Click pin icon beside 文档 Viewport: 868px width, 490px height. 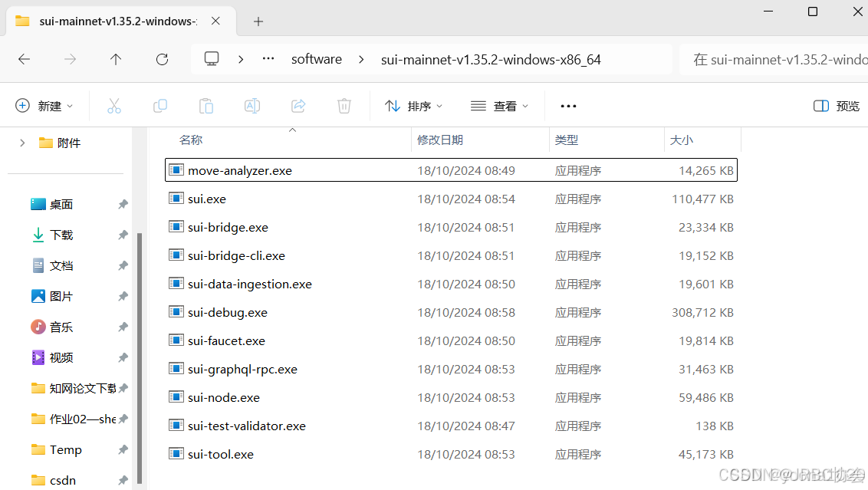123,266
